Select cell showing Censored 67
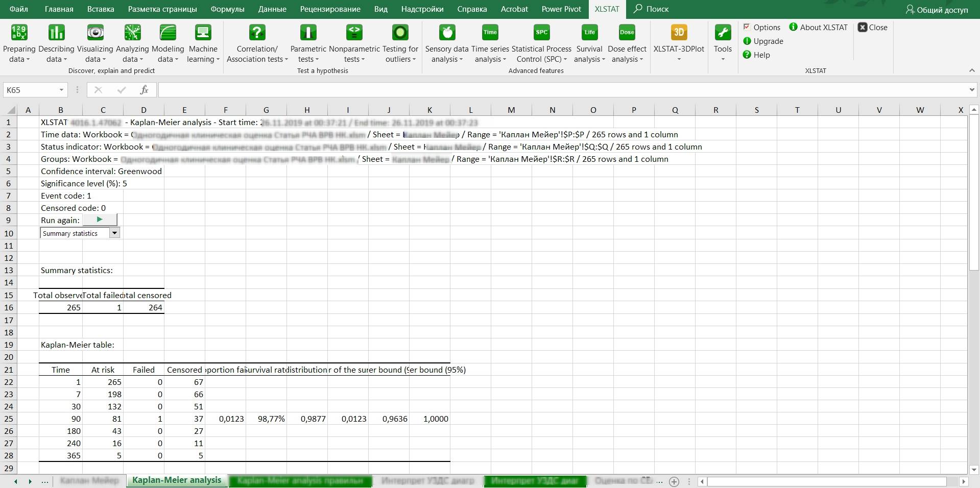Viewport: 980px width, 488px height. (x=184, y=382)
